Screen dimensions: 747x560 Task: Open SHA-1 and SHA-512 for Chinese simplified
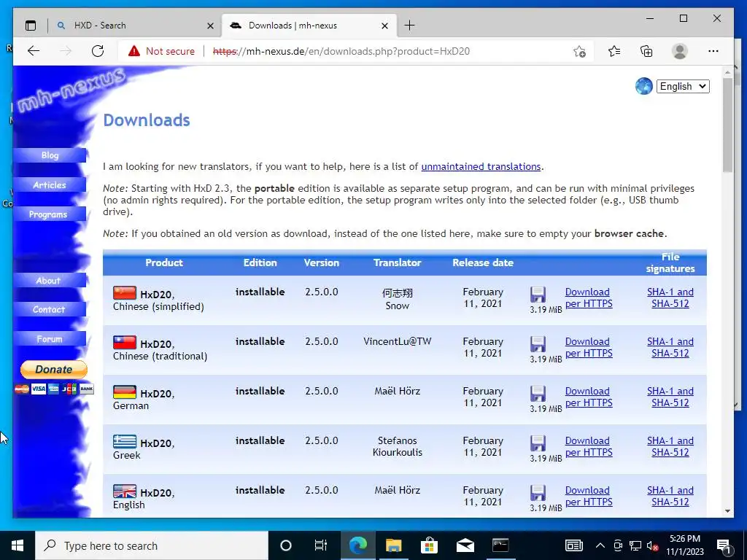[670, 297]
